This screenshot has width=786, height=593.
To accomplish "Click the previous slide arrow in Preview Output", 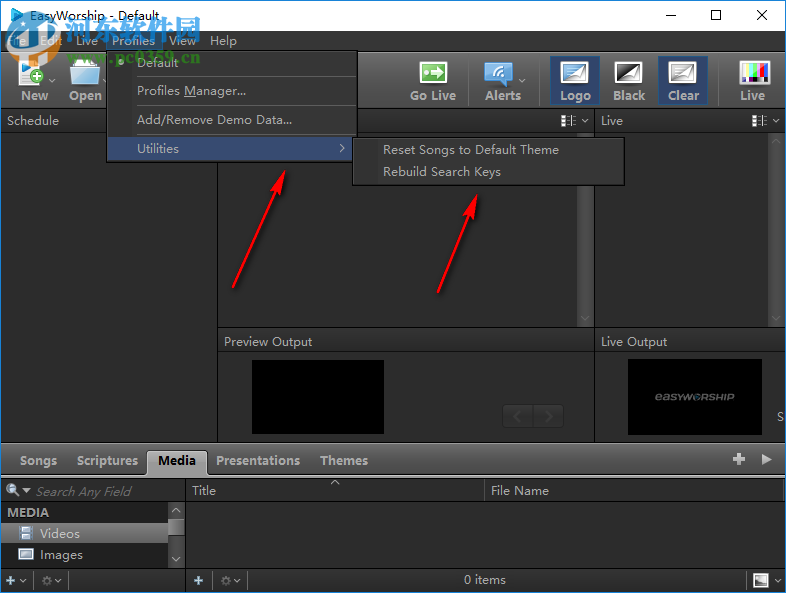I will tap(518, 416).
